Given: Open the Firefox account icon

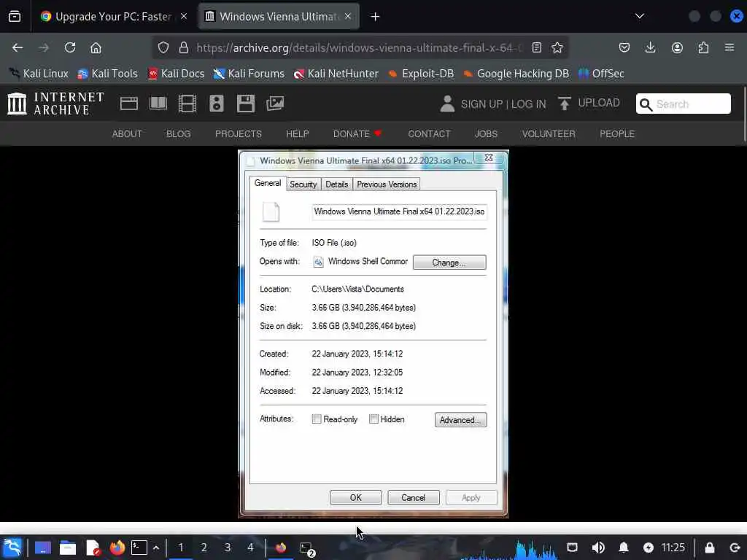Looking at the screenshot, I should click(677, 47).
